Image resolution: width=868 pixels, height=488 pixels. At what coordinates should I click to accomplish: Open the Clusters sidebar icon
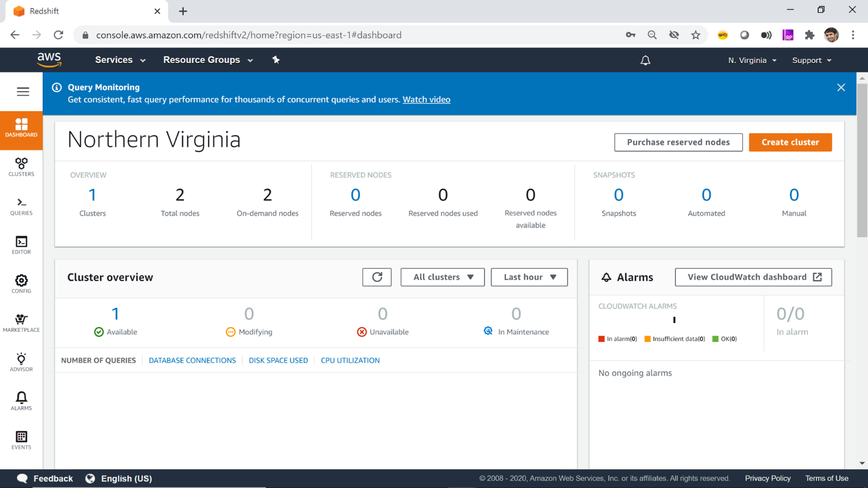21,167
